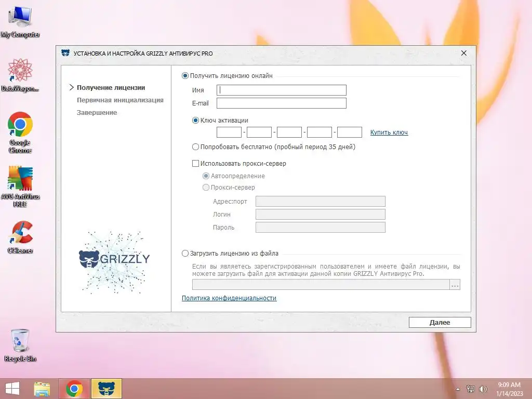
Task: Select the Grizzly installer taskbar icon
Action: (x=106, y=389)
